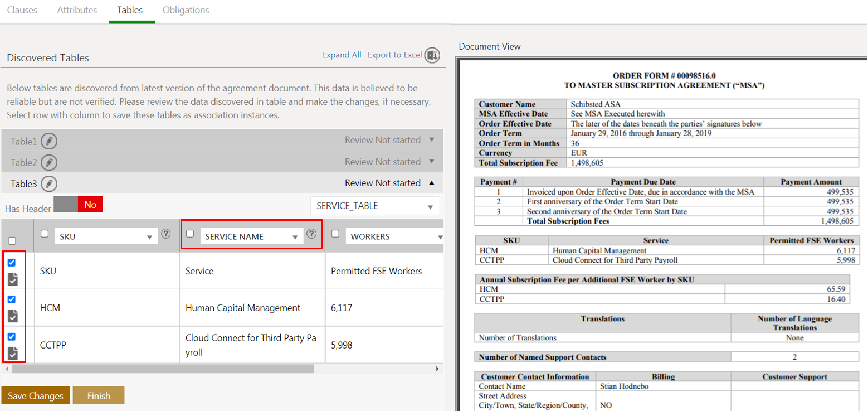Click the edit pencil icon beside Table2
The height and width of the screenshot is (411, 868).
[49, 162]
